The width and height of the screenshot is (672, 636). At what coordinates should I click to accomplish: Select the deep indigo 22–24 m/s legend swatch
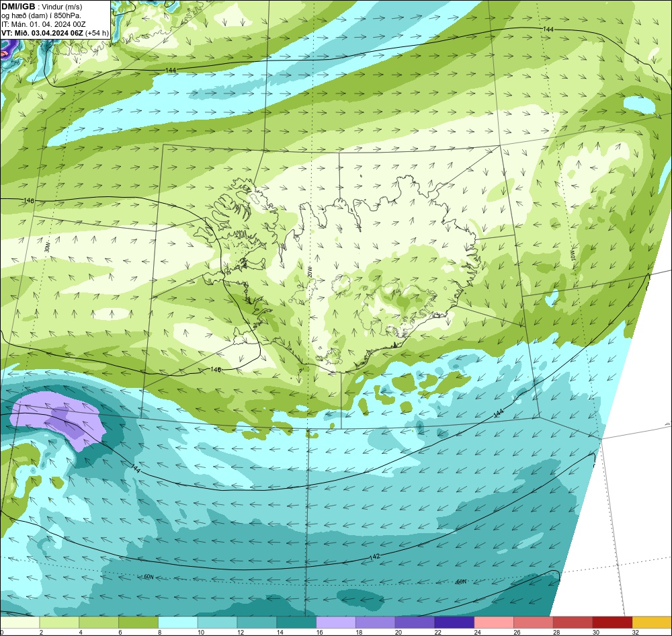454,623
